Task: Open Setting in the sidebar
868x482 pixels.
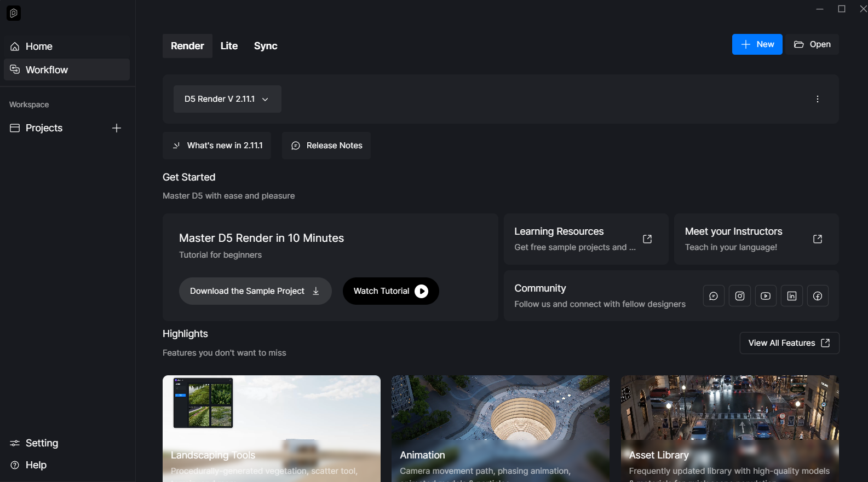Action: [x=42, y=443]
